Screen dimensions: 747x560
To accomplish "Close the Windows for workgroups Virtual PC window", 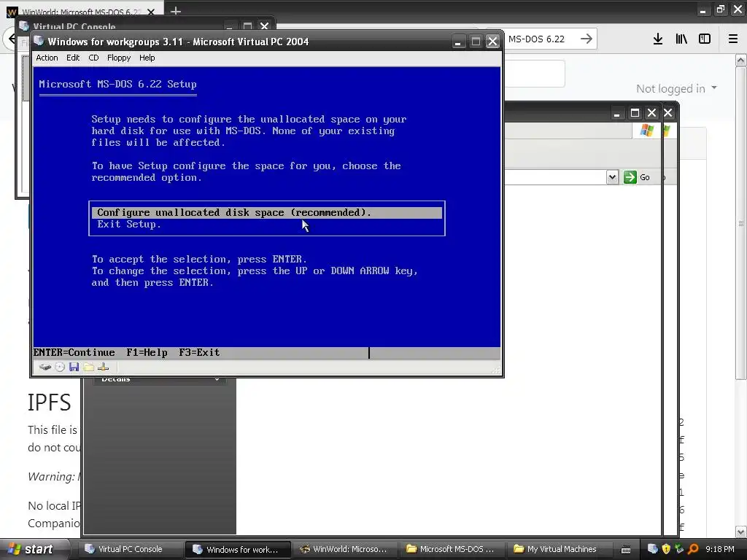I will click(492, 42).
